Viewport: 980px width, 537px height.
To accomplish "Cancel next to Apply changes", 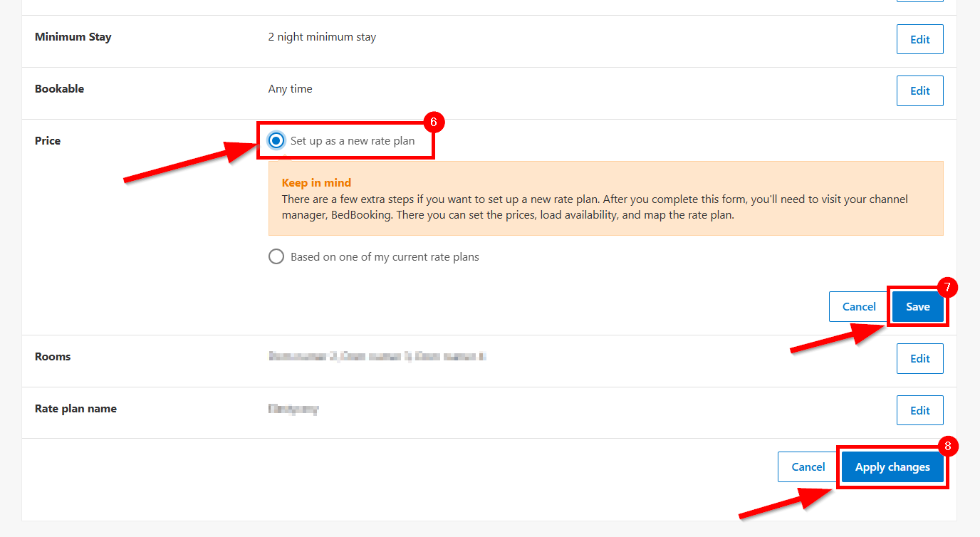I will (808, 467).
